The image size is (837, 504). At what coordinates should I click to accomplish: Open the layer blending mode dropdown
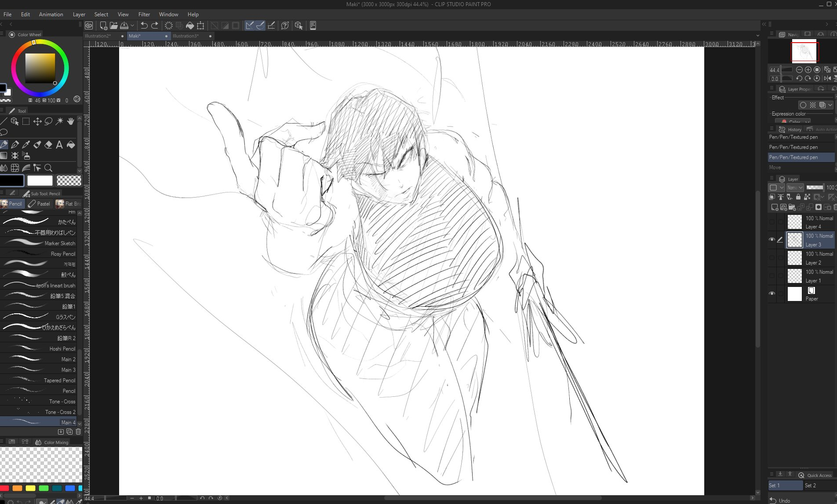pyautogui.click(x=795, y=188)
